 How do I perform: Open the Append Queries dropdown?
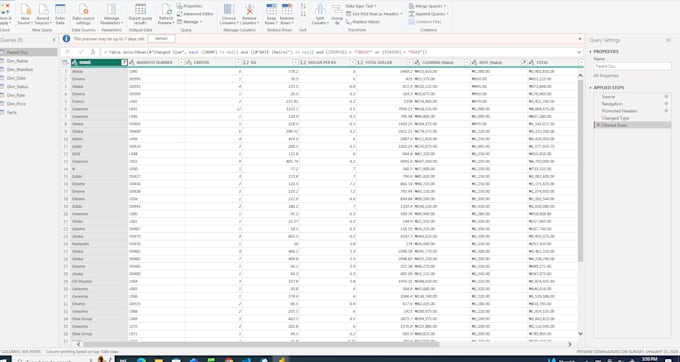coord(429,14)
